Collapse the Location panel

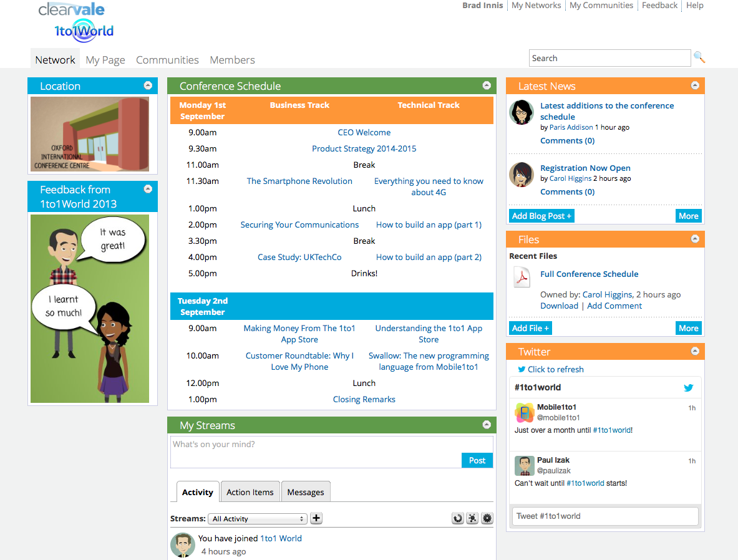148,85
